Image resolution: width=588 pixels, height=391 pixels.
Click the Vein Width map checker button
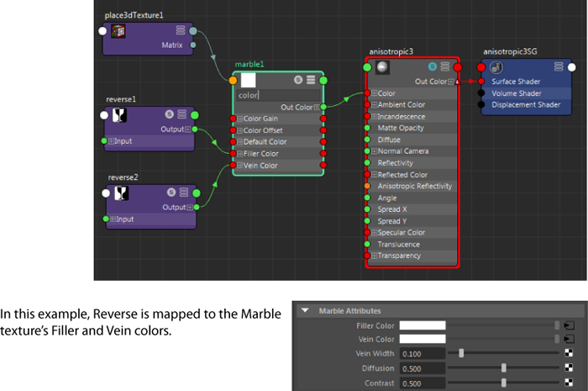tap(569, 353)
